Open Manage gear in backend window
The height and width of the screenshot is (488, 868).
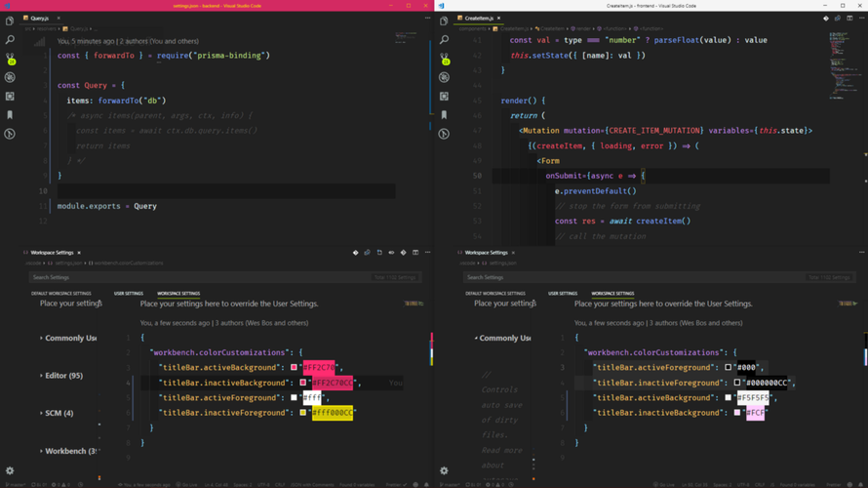coord(10,470)
